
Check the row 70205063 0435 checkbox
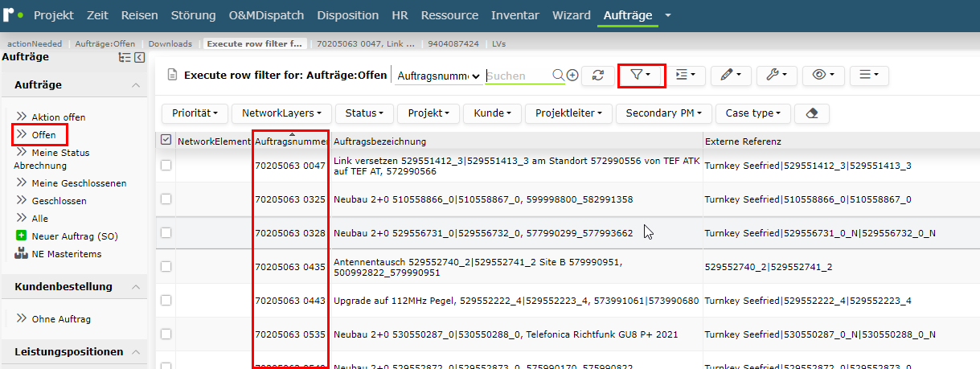[x=166, y=266]
